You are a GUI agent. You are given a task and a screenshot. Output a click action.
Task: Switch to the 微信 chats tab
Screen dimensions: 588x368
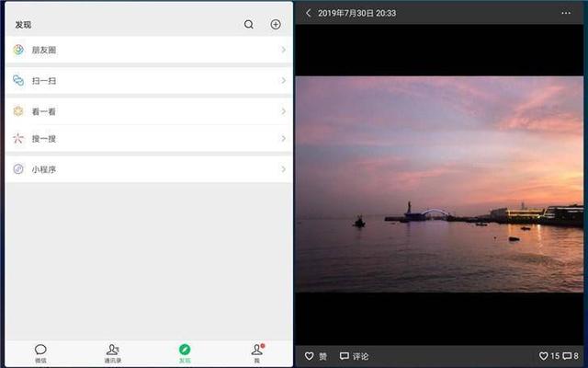pyautogui.click(x=40, y=353)
